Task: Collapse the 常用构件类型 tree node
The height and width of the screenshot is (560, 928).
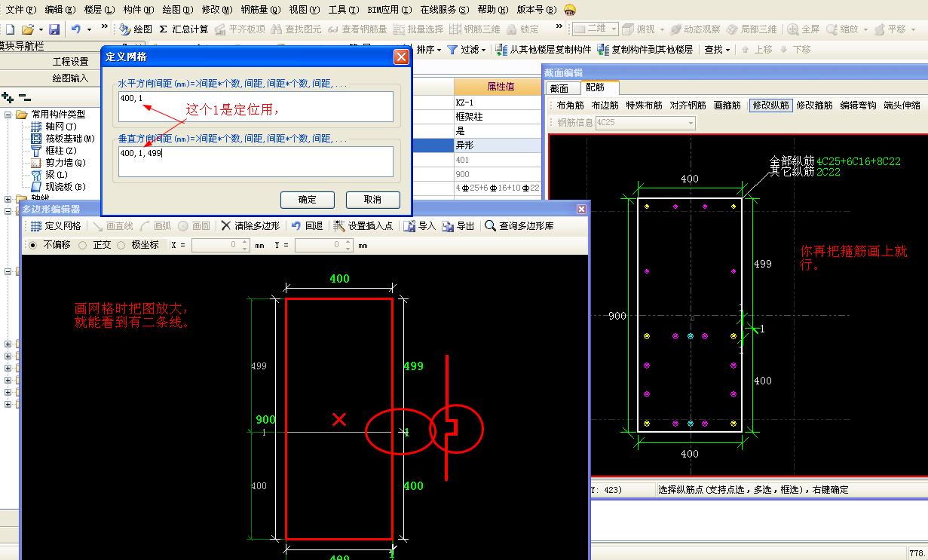Action: click(8, 115)
